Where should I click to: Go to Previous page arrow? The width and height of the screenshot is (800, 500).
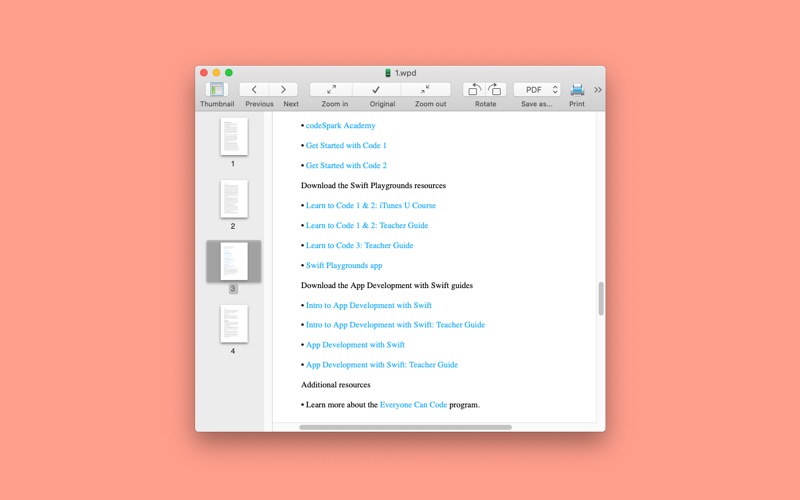point(254,89)
